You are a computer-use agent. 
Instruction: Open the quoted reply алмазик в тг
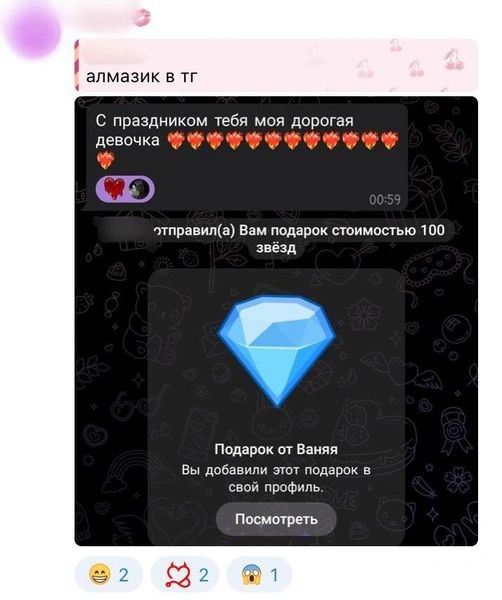coord(276,65)
